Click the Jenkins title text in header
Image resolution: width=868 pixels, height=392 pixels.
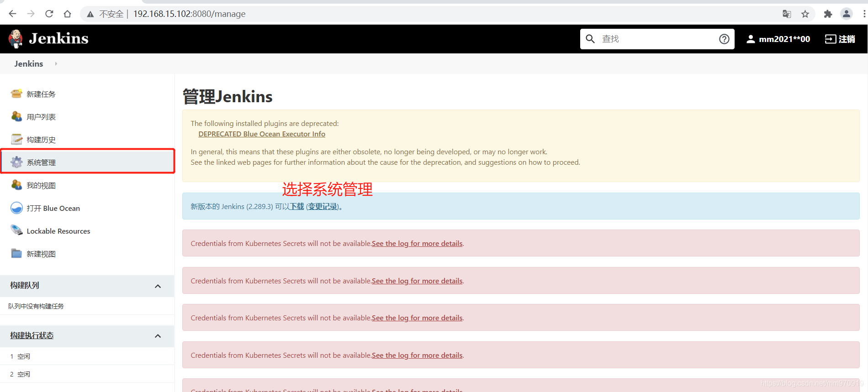point(58,38)
